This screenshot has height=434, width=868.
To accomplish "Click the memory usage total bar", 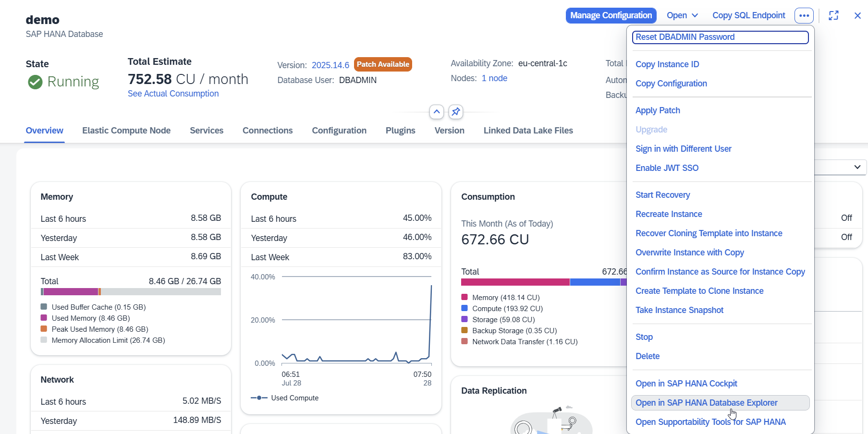I will tap(131, 292).
